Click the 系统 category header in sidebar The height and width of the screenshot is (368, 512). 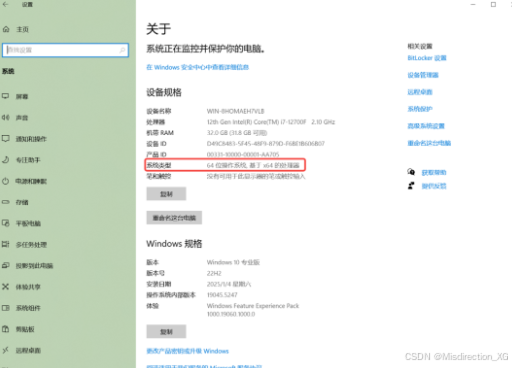(x=8, y=71)
